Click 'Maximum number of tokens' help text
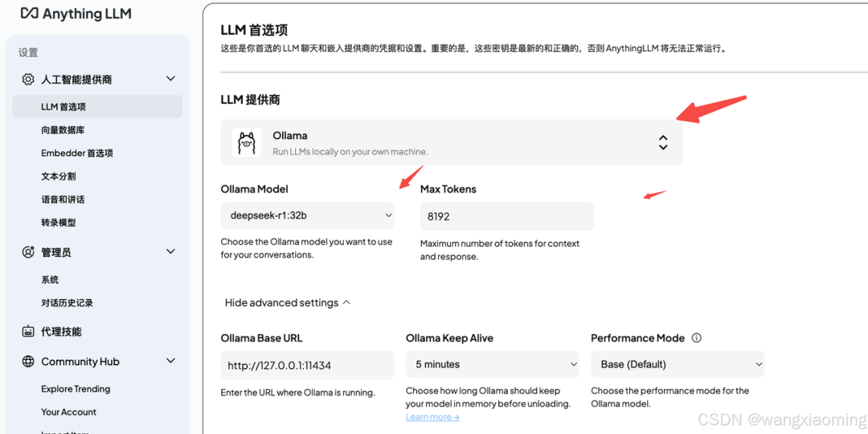This screenshot has width=868, height=434. pos(500,250)
